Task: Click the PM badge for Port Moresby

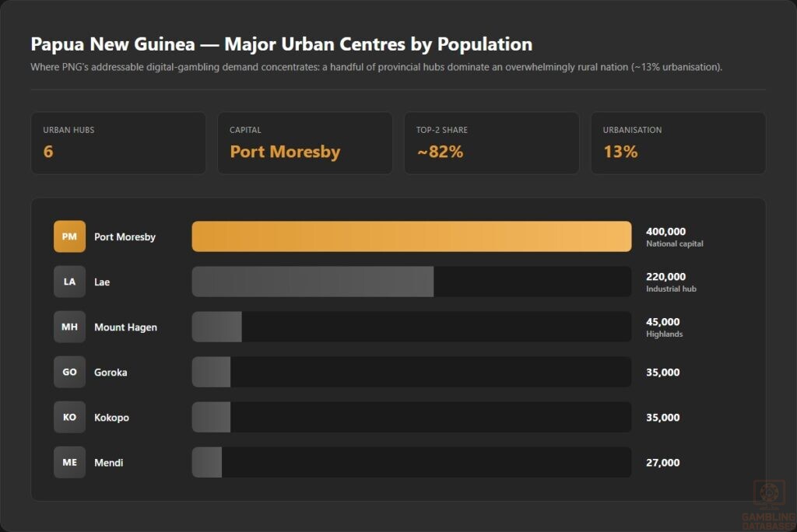Action: pos(69,236)
